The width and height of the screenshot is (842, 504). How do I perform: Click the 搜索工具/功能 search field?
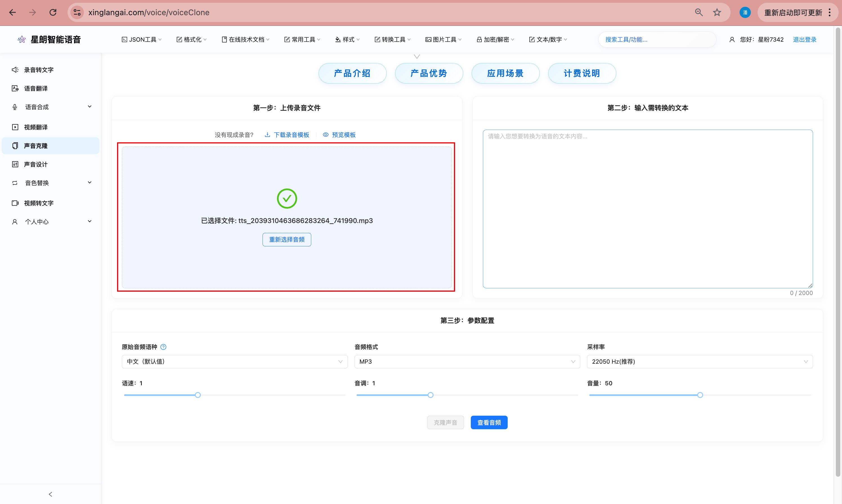click(x=657, y=40)
